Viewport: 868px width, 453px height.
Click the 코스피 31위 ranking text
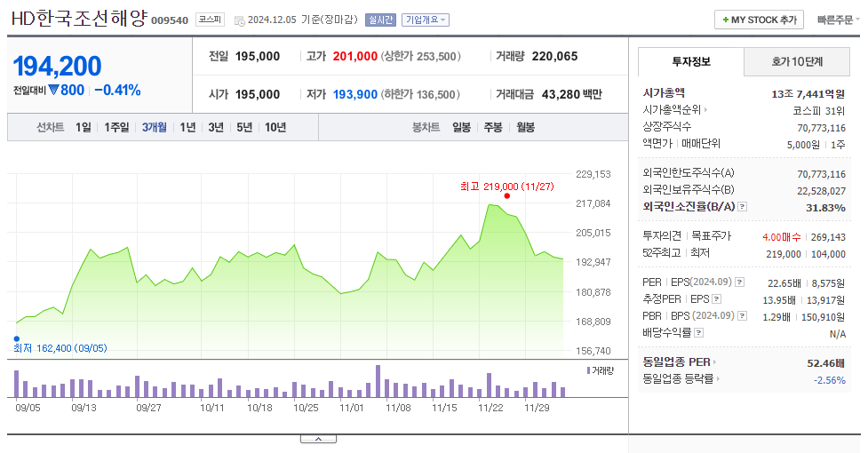819,111
